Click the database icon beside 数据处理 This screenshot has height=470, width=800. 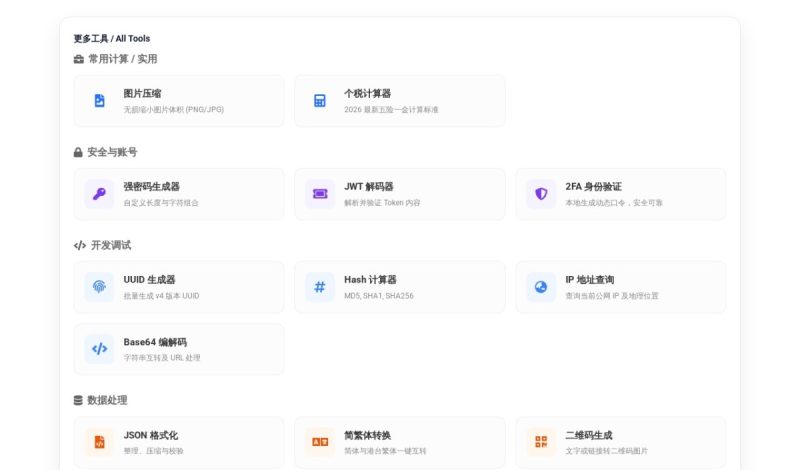pos(78,400)
